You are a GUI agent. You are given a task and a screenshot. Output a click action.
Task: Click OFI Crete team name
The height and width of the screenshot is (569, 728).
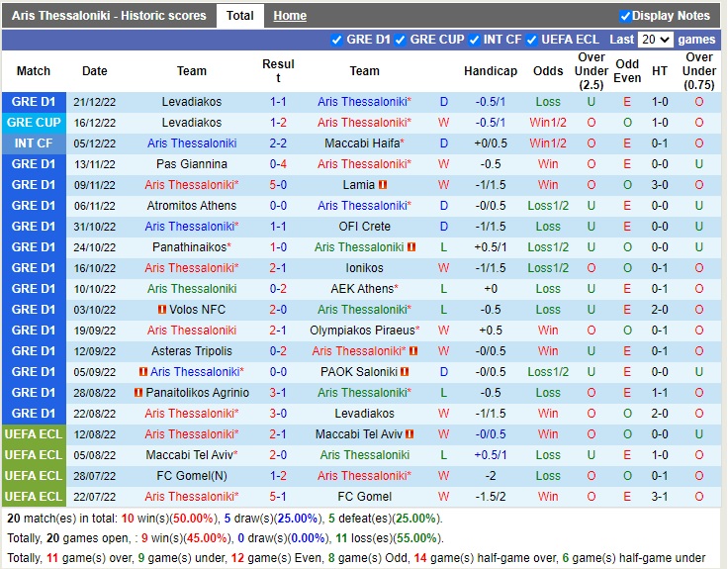point(364,227)
